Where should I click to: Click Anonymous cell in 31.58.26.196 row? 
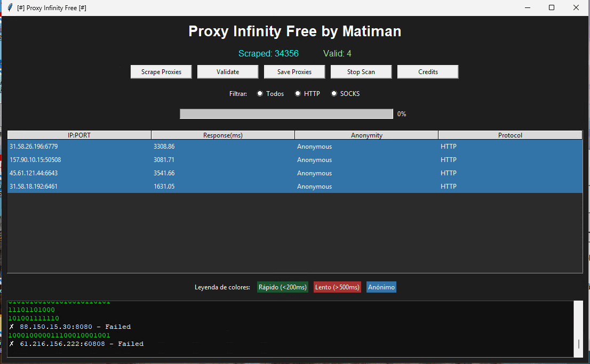click(315, 147)
